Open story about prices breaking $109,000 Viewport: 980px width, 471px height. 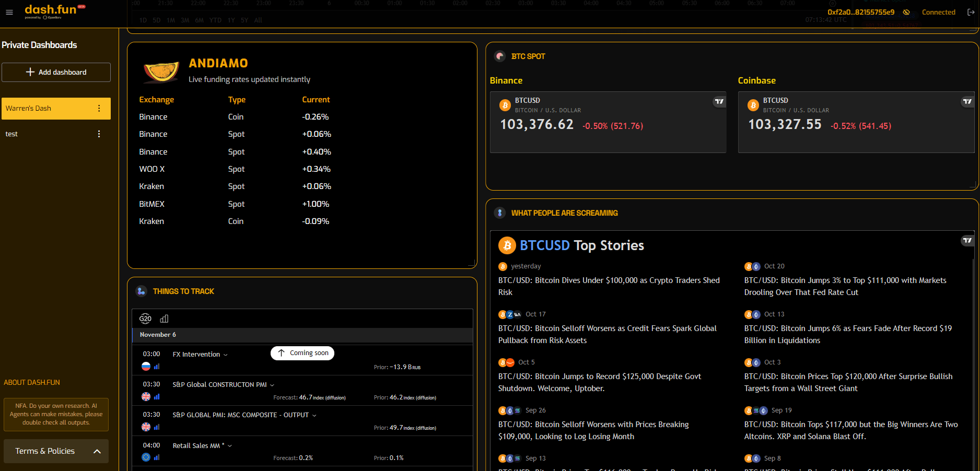coord(593,430)
